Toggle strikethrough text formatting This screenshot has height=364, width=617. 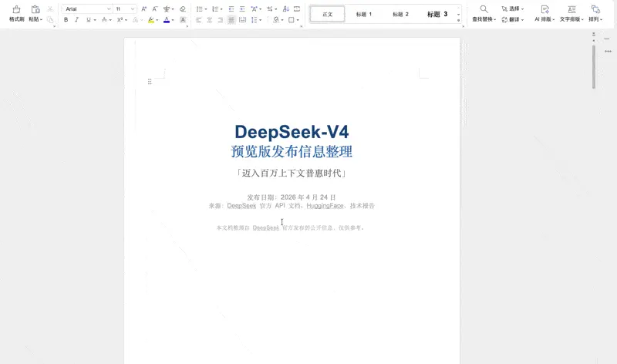pos(104,20)
